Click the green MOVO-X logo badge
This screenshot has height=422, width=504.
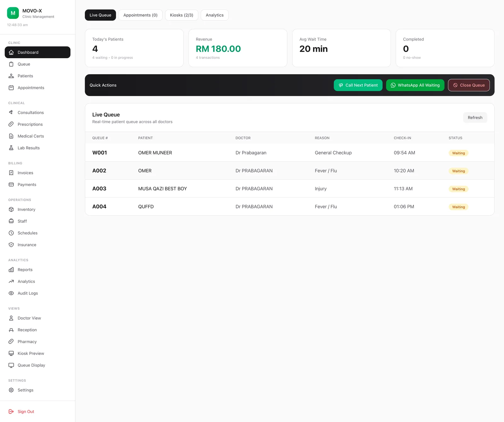pos(13,13)
